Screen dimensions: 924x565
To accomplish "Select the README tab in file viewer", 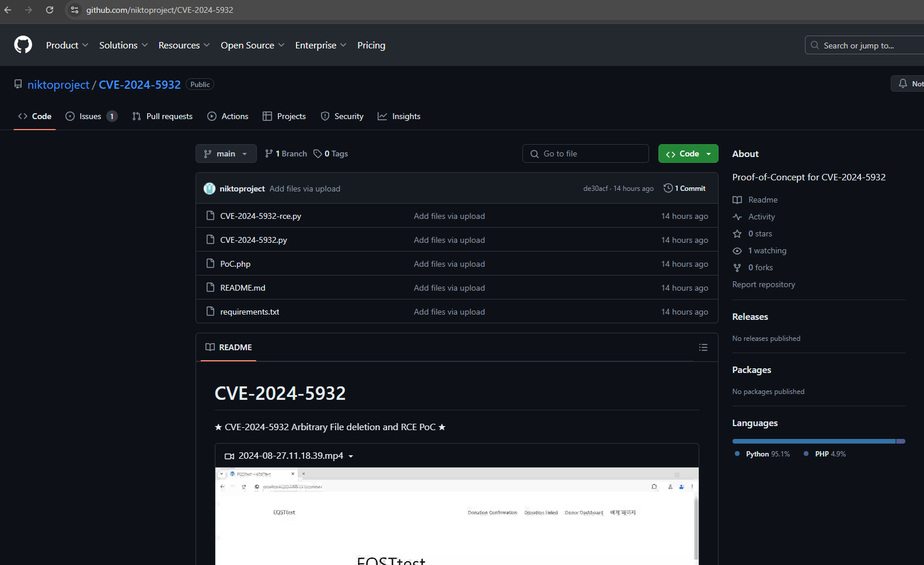I will tap(228, 347).
